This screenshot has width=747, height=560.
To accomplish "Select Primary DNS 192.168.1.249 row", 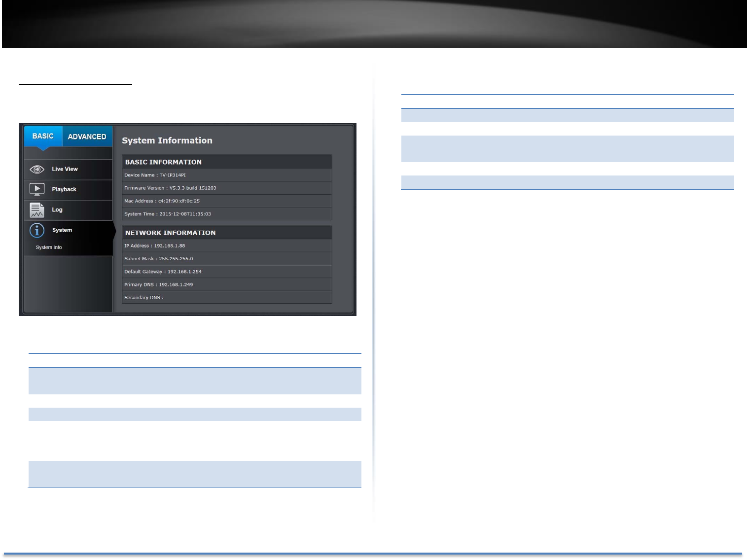I will [227, 284].
